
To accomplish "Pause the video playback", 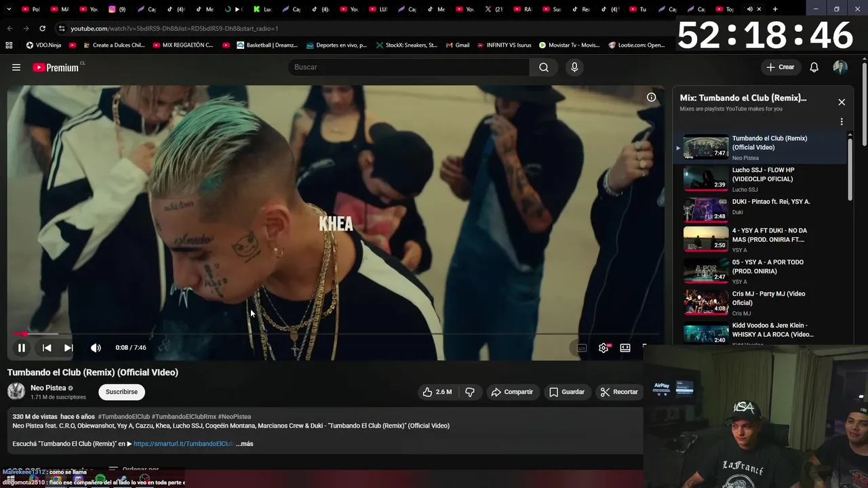I will 22,348.
